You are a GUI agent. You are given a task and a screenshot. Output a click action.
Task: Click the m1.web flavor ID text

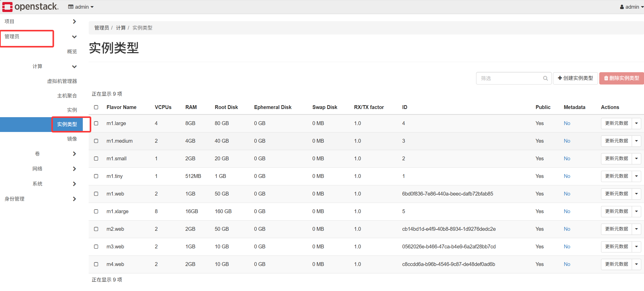click(448, 194)
